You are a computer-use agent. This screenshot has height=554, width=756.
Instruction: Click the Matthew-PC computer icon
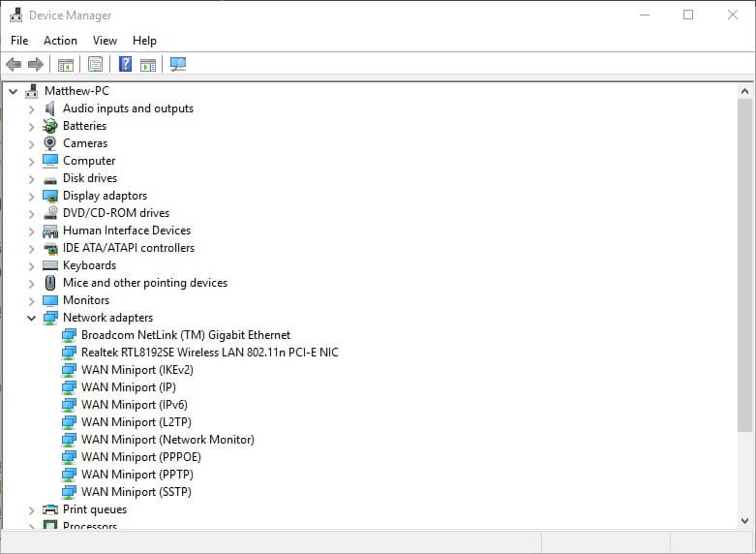(x=32, y=91)
